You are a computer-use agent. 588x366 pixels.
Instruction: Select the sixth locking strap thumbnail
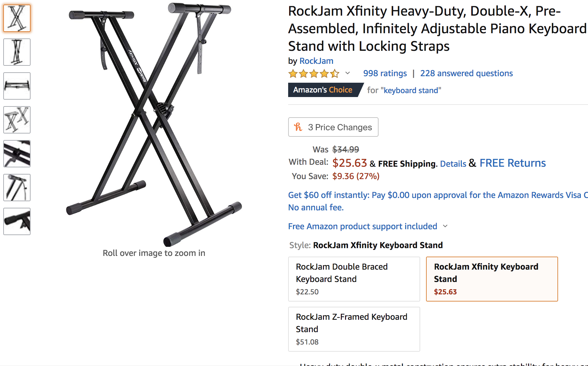[17, 188]
